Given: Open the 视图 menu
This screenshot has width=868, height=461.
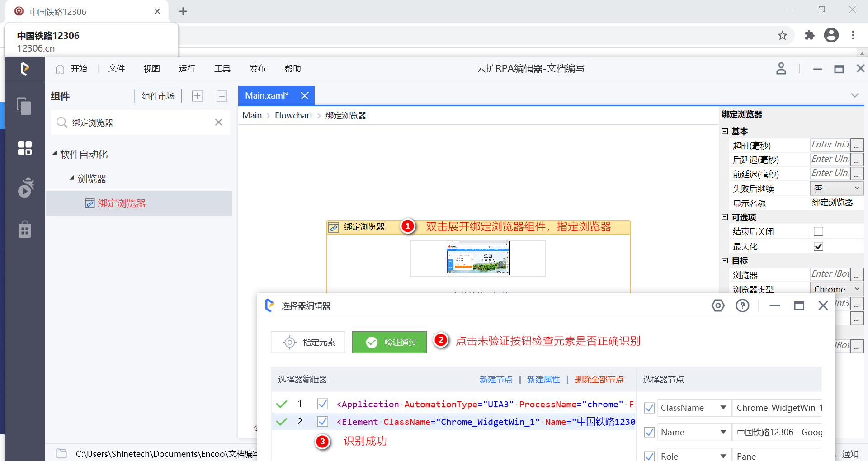Looking at the screenshot, I should (x=152, y=69).
